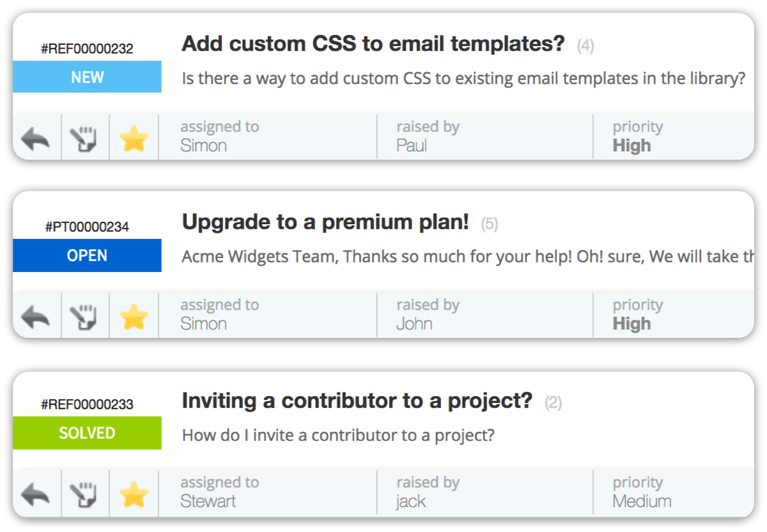Click the hand icon on the SOLVED ticket
The height and width of the screenshot is (532, 767).
(x=85, y=494)
